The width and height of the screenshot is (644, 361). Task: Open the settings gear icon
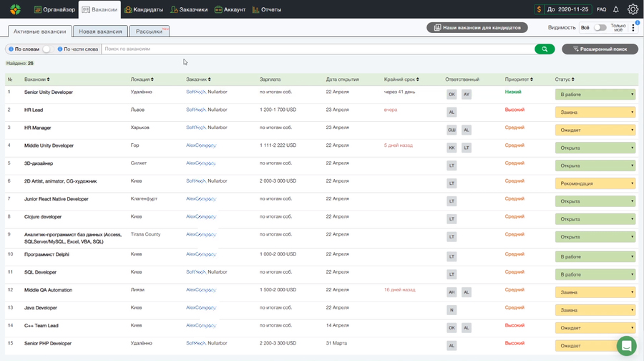tap(633, 9)
